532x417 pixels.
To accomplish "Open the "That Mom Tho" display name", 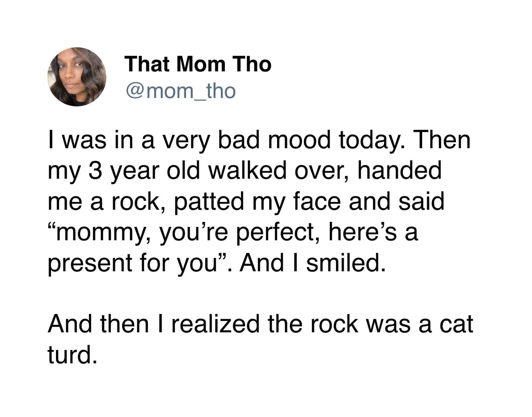I will pyautogui.click(x=198, y=64).
